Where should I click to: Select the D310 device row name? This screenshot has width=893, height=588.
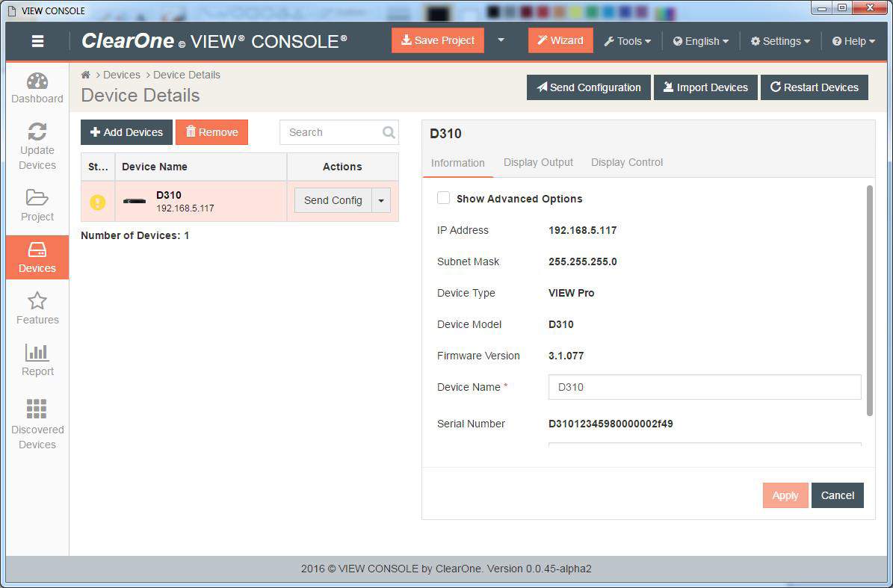pos(169,195)
